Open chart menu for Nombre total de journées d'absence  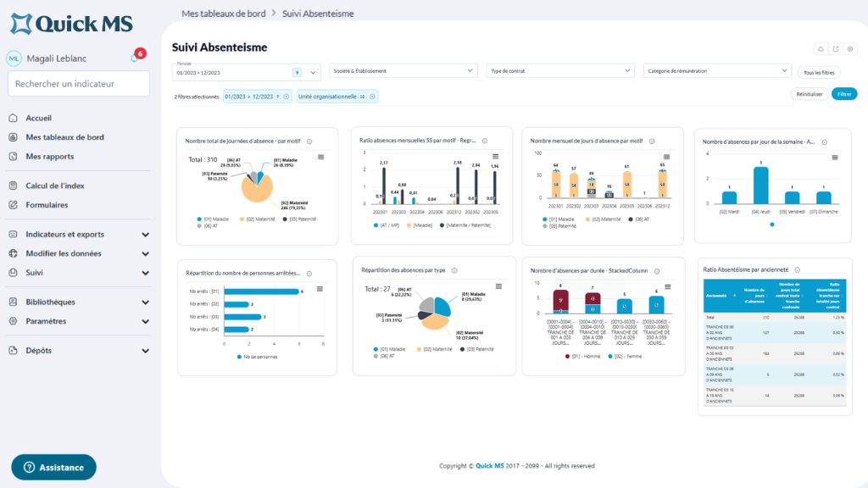321,157
